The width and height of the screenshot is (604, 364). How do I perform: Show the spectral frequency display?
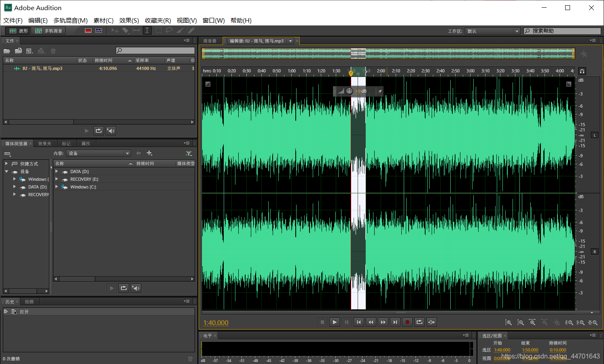coord(88,31)
